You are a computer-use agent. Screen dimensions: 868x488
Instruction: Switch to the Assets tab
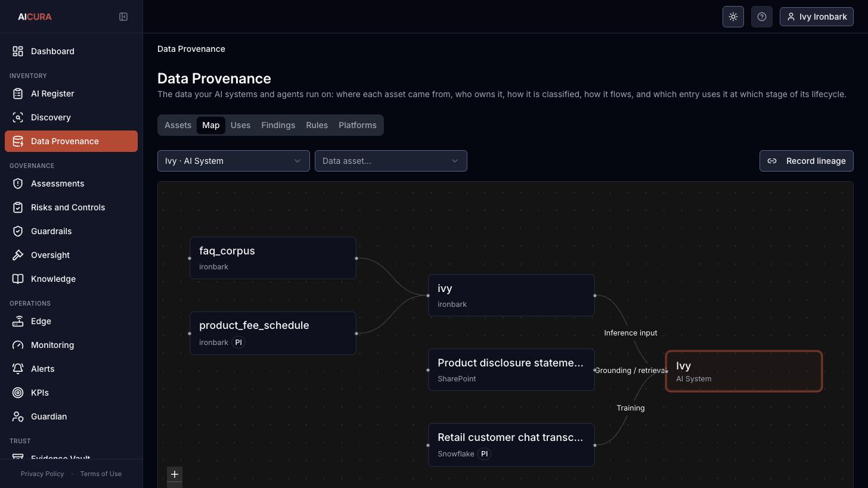[178, 125]
